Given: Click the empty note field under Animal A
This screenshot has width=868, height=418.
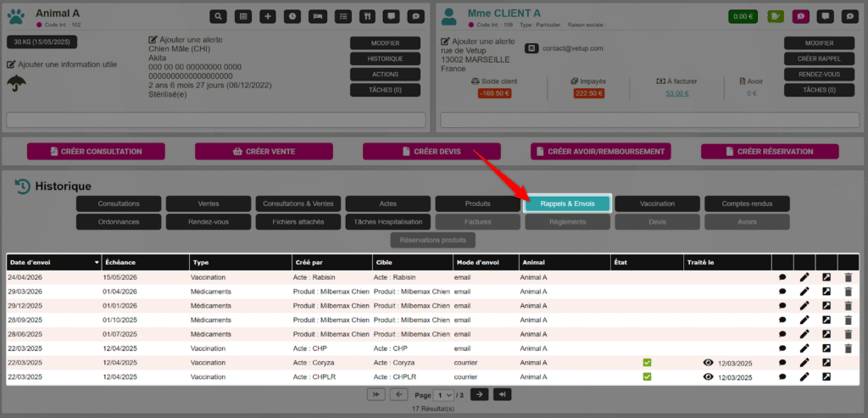Looking at the screenshot, I should coord(215,120).
